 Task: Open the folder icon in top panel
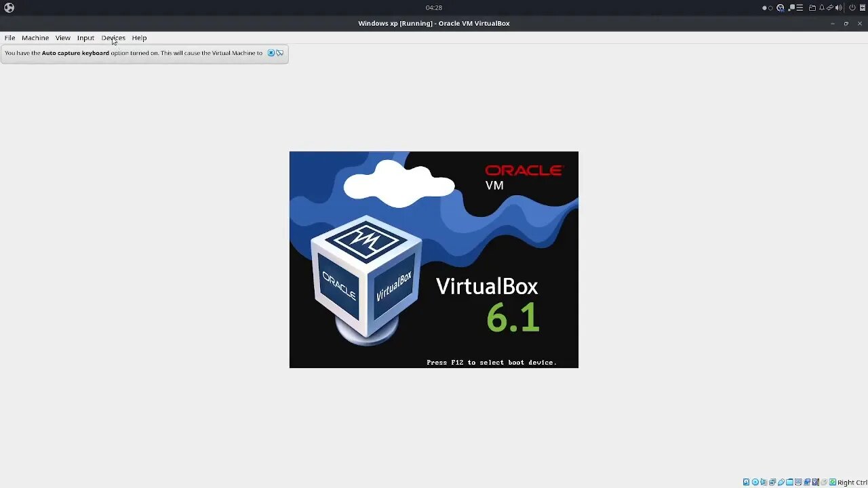point(812,8)
